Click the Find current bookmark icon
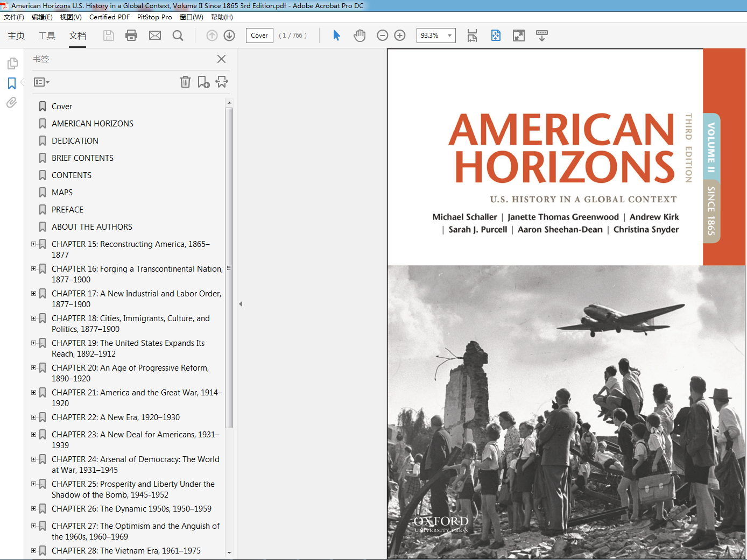Image resolution: width=747 pixels, height=560 pixels. [x=222, y=82]
